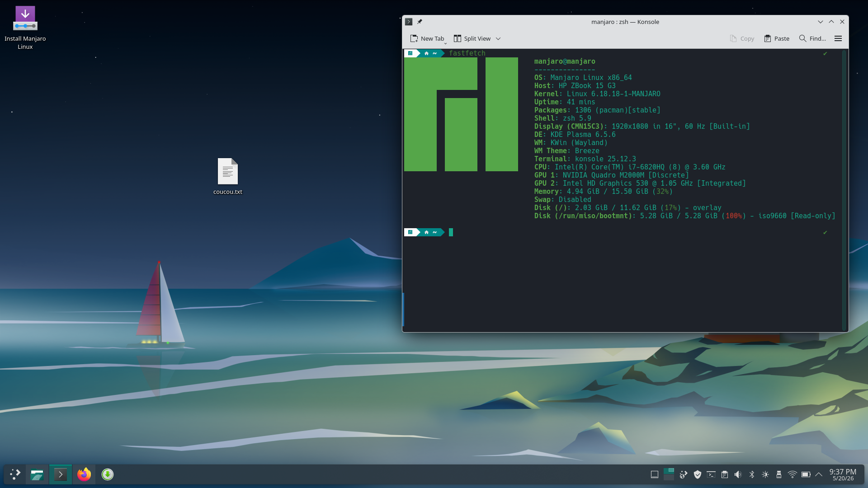
Task: Expand hidden system tray icons arrow
Action: click(x=819, y=474)
